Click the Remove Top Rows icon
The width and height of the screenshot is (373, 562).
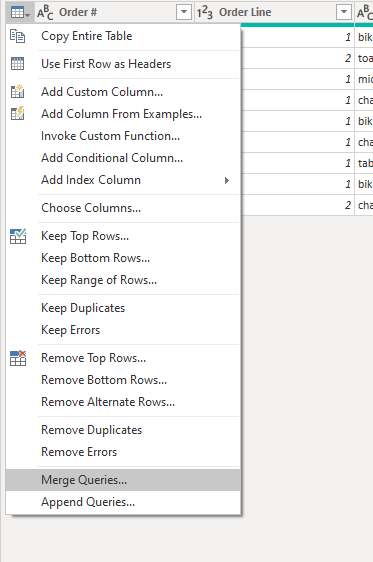18,358
